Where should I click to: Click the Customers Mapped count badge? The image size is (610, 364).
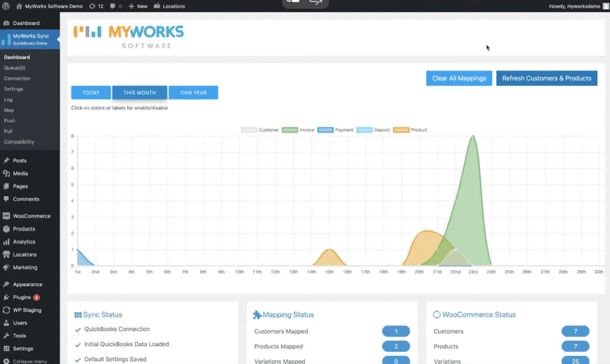[396, 331]
